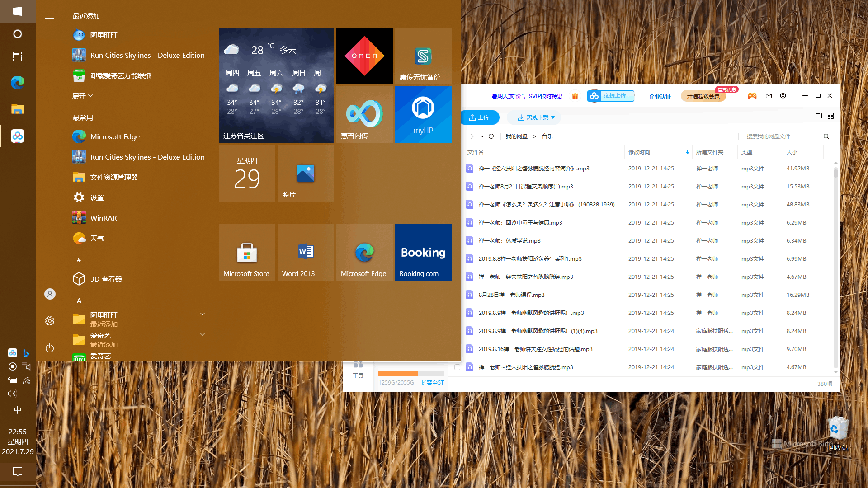Launch Microsoft Store tile
868x488 pixels.
pos(247,252)
